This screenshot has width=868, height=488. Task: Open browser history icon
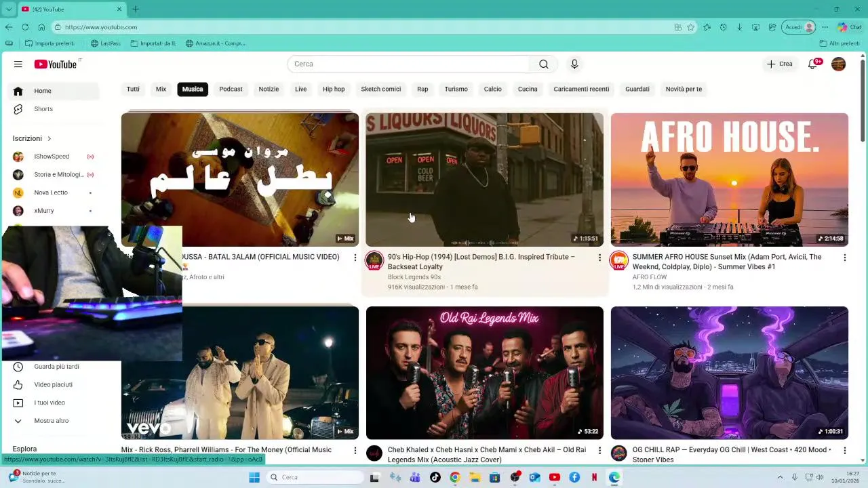pos(723,27)
